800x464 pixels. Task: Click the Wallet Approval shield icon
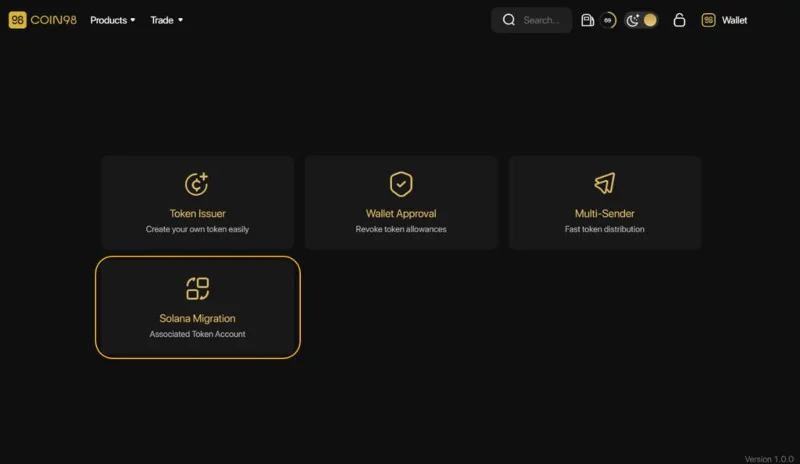tap(401, 184)
